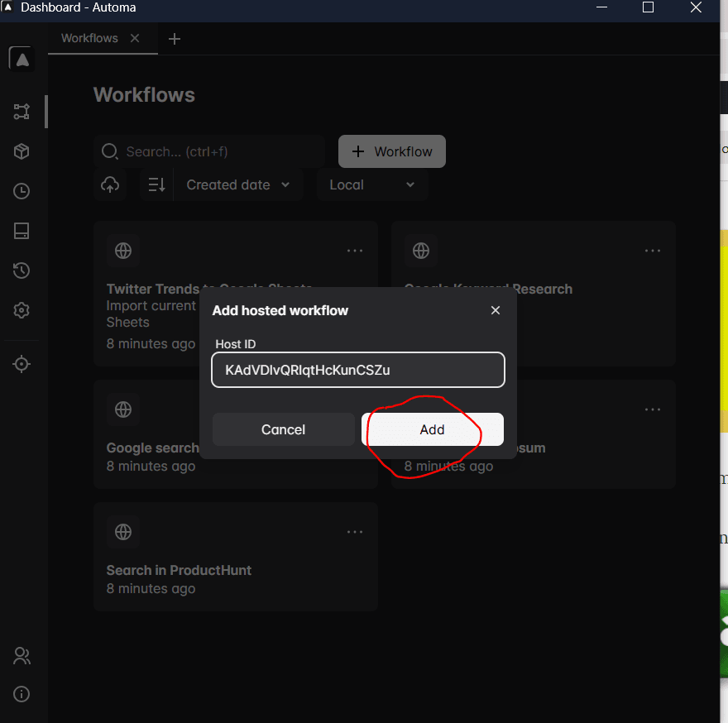Open the Packages cube icon in sidebar
The image size is (728, 723).
tap(22, 151)
